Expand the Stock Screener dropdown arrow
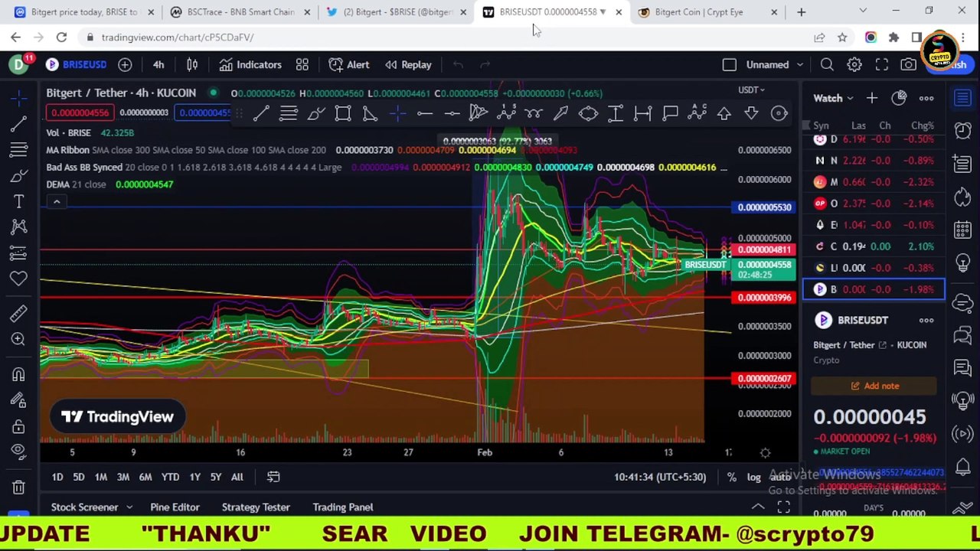 coord(129,507)
